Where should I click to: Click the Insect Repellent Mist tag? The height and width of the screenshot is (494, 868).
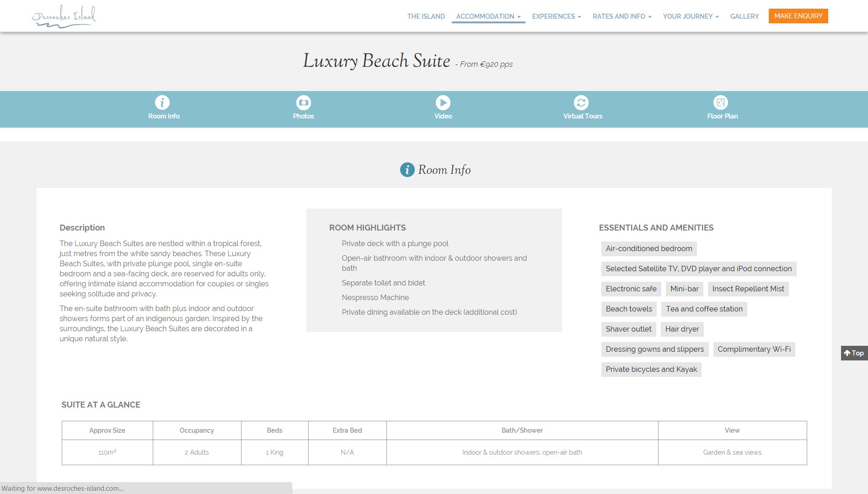pos(748,289)
